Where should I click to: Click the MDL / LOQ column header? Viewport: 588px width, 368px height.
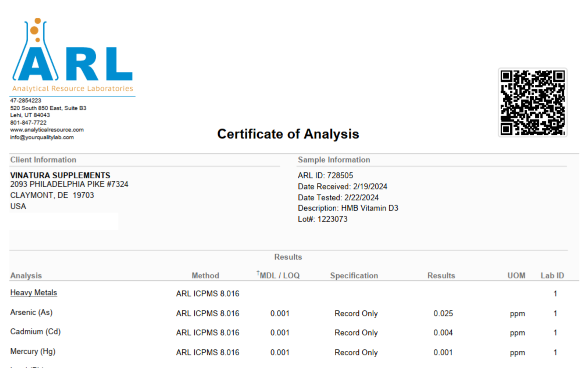point(278,275)
